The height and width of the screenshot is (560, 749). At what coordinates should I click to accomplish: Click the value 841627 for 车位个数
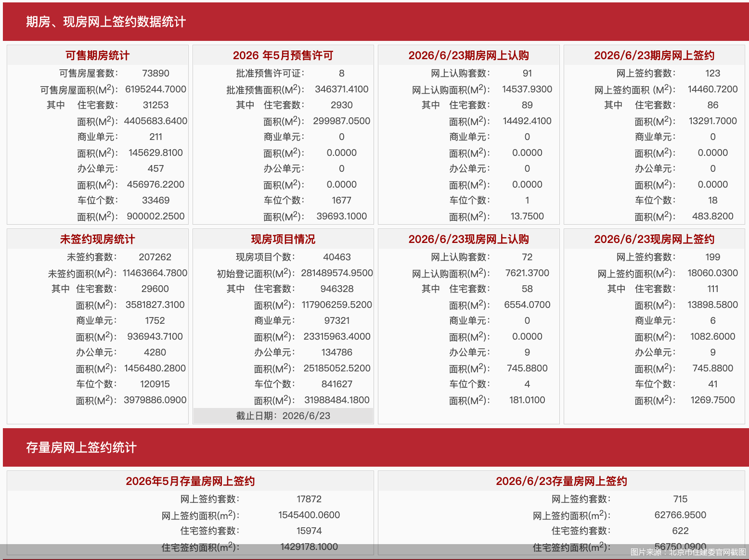tap(337, 384)
